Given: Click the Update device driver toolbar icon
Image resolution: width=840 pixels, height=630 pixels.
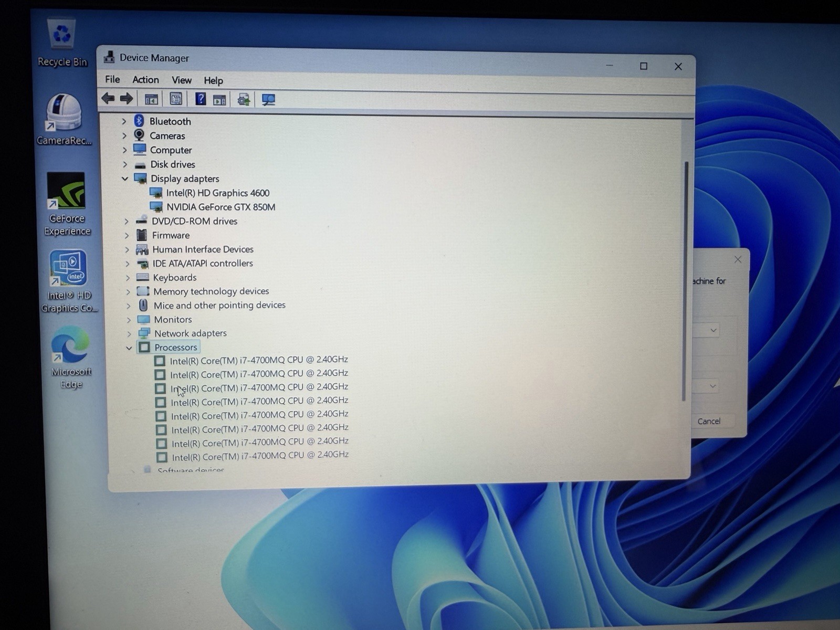Looking at the screenshot, I should [244, 99].
